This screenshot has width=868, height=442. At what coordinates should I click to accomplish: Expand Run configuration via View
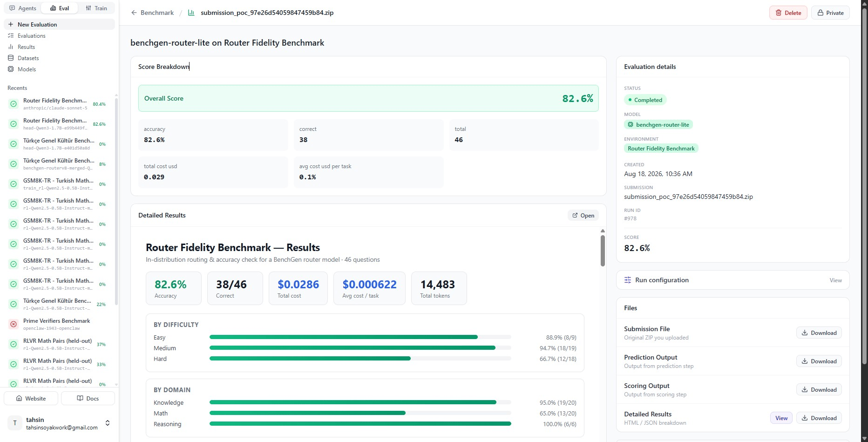[835, 280]
